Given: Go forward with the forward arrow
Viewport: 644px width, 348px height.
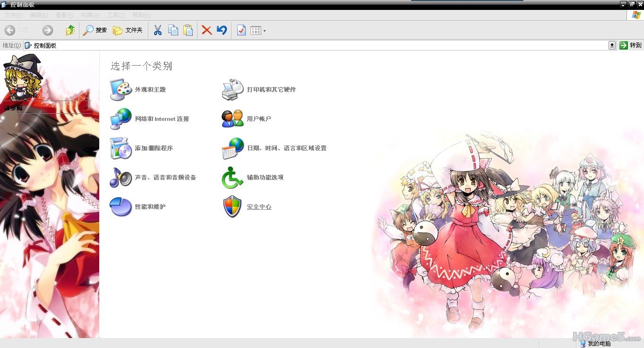Looking at the screenshot, I should coord(48,30).
